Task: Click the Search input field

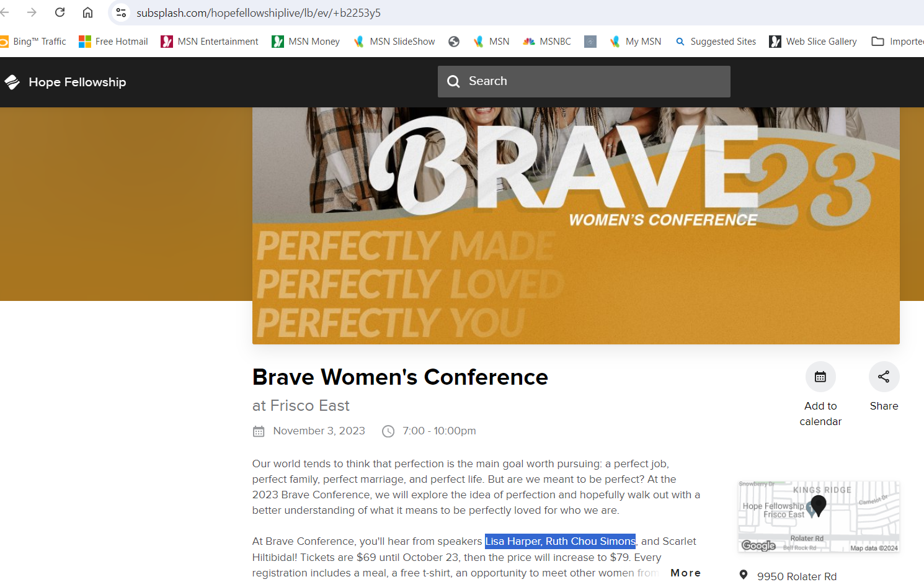Action: coord(595,81)
